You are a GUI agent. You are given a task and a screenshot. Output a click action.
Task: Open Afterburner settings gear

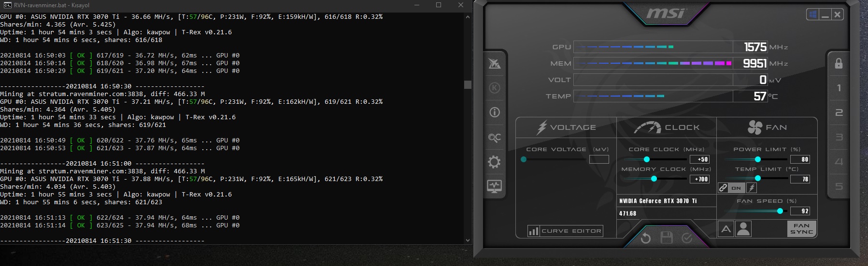[x=495, y=162]
